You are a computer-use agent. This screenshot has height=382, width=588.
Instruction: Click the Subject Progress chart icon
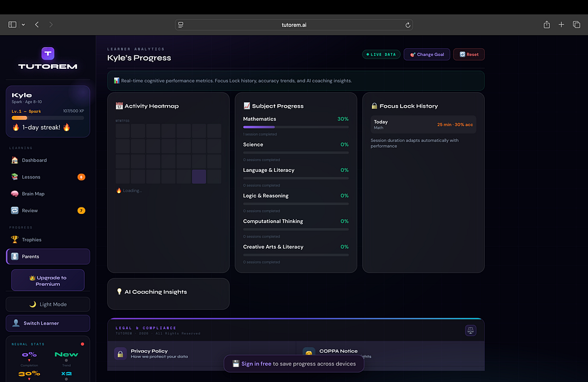click(x=247, y=106)
